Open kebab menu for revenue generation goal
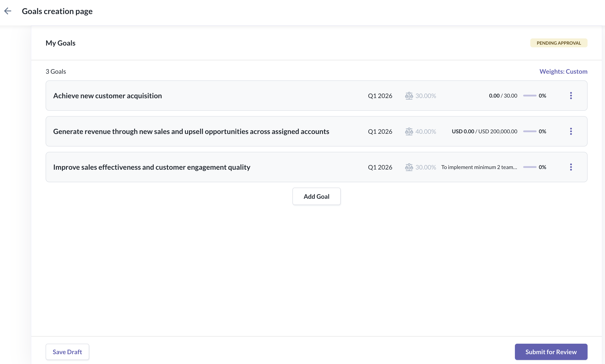 click(571, 132)
